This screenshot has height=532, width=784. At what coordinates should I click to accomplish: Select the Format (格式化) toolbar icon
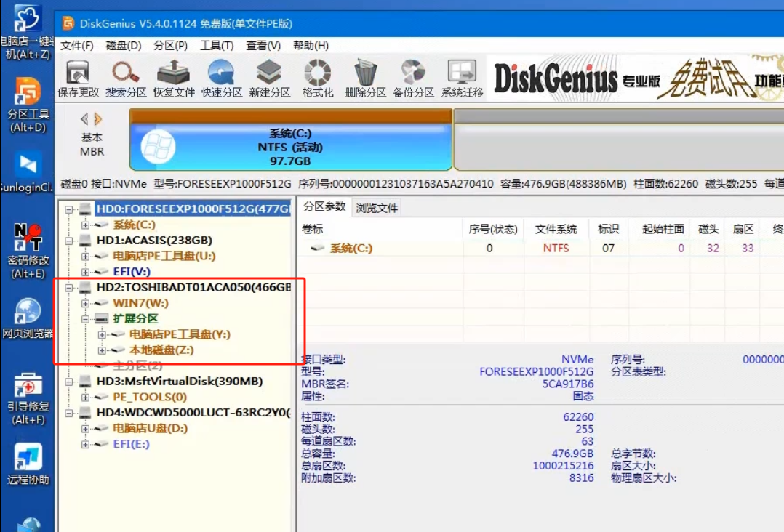click(x=318, y=78)
